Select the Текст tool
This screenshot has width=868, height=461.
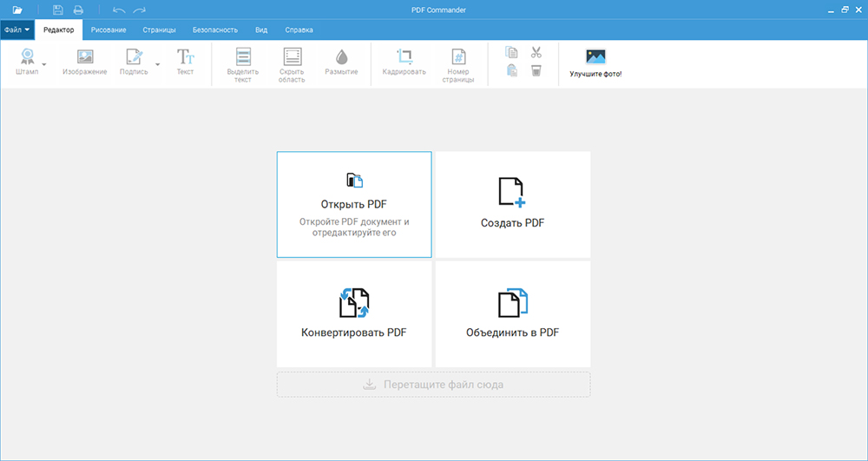[185, 62]
